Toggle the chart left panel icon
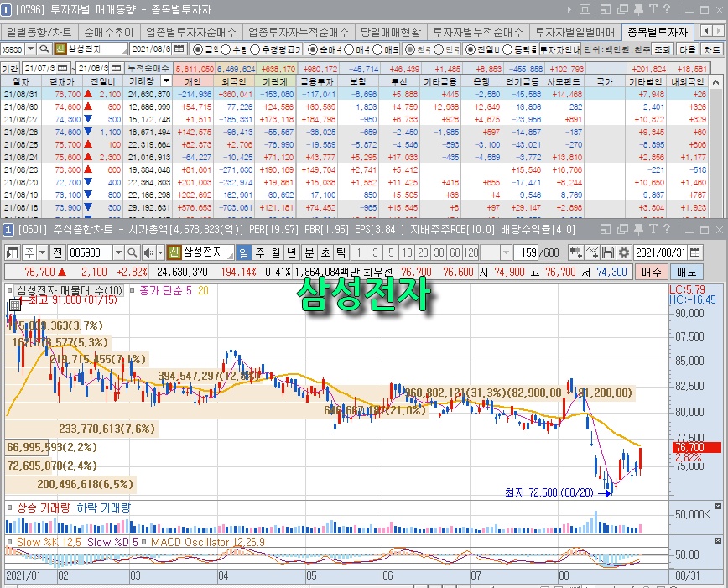This screenshot has width=728, height=588. click(x=12, y=252)
